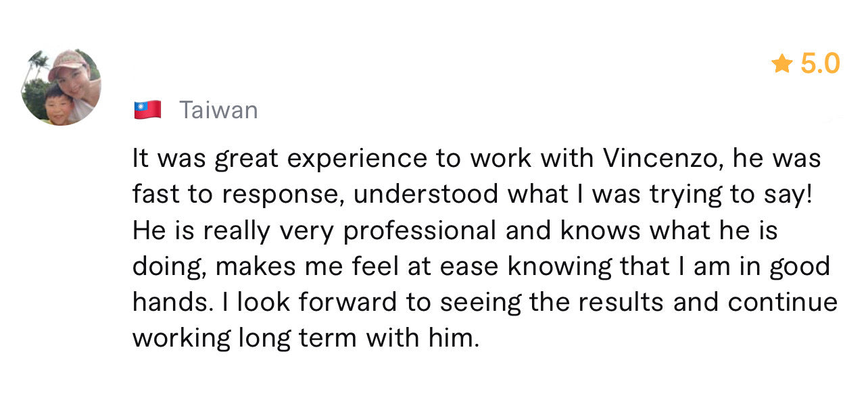Click the line beginning "fast to response"
The height and width of the screenshot is (400, 868).
pyautogui.click(x=471, y=195)
